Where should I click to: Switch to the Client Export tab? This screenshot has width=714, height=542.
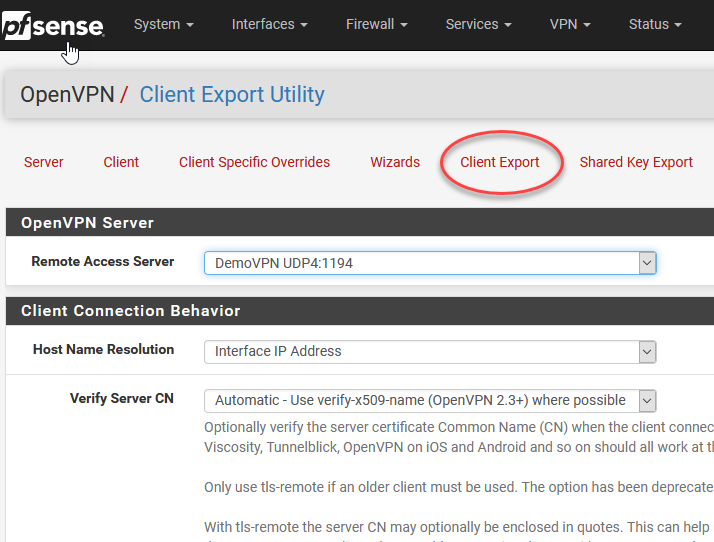click(x=500, y=162)
